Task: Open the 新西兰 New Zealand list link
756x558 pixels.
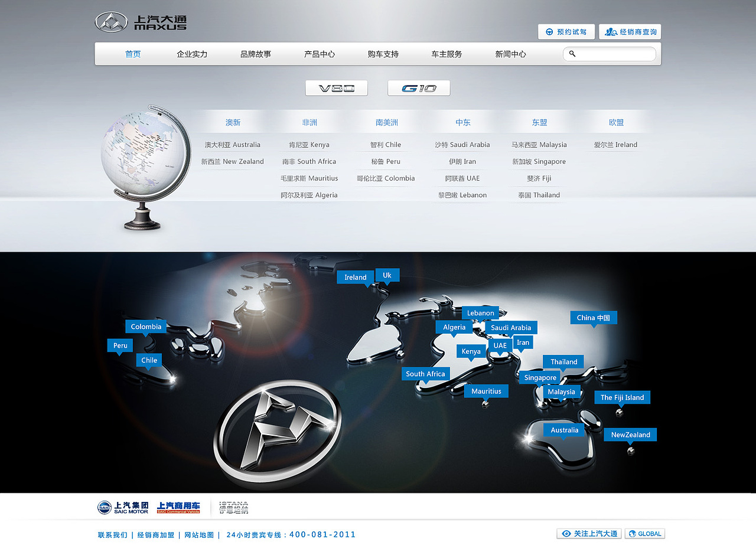Action: click(x=233, y=161)
